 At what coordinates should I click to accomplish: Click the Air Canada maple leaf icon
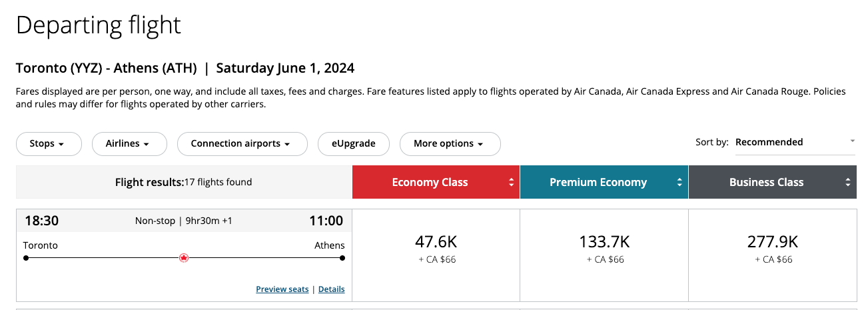[185, 258]
